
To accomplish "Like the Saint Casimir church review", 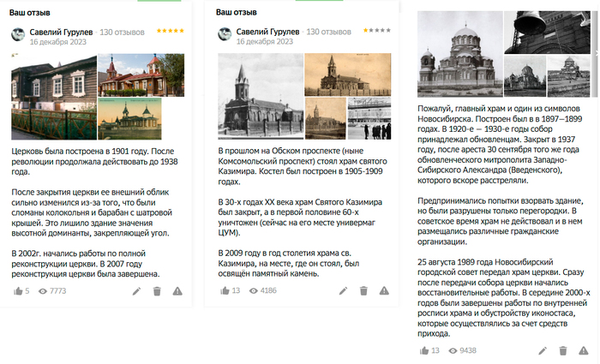I will click(x=225, y=291).
